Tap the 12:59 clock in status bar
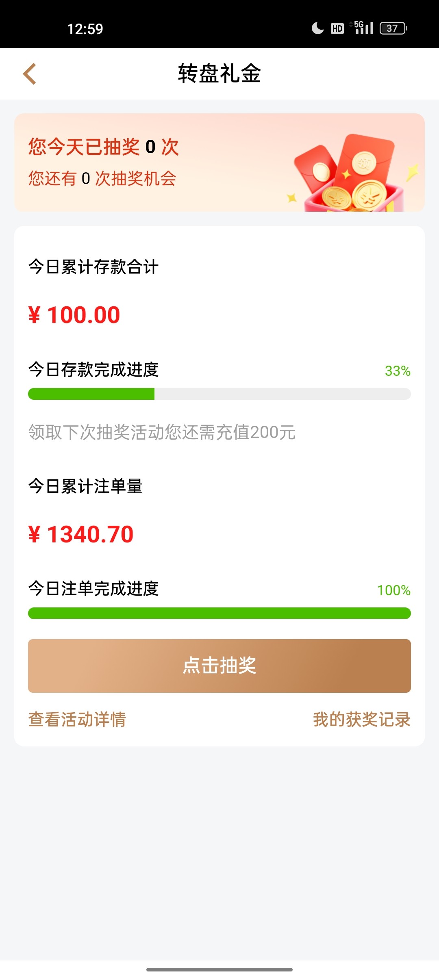 click(x=85, y=29)
